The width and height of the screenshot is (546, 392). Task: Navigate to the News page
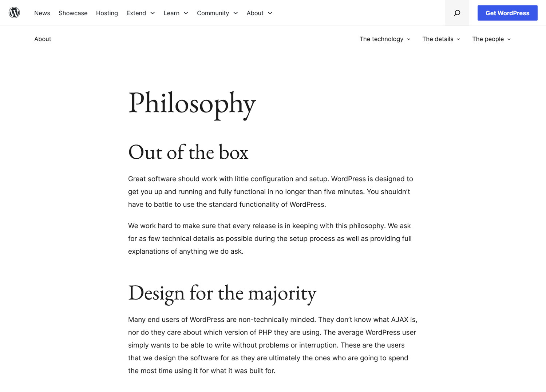[x=42, y=13]
